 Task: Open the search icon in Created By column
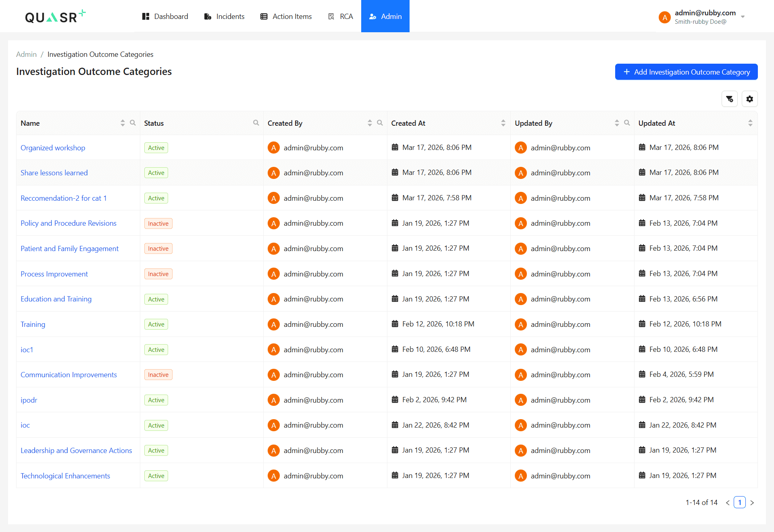coord(380,123)
